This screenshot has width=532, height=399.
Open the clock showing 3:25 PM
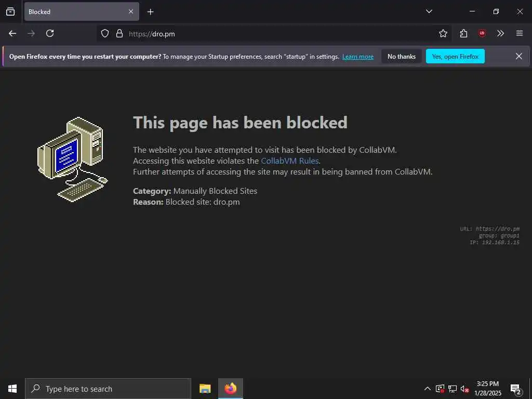tap(487, 389)
